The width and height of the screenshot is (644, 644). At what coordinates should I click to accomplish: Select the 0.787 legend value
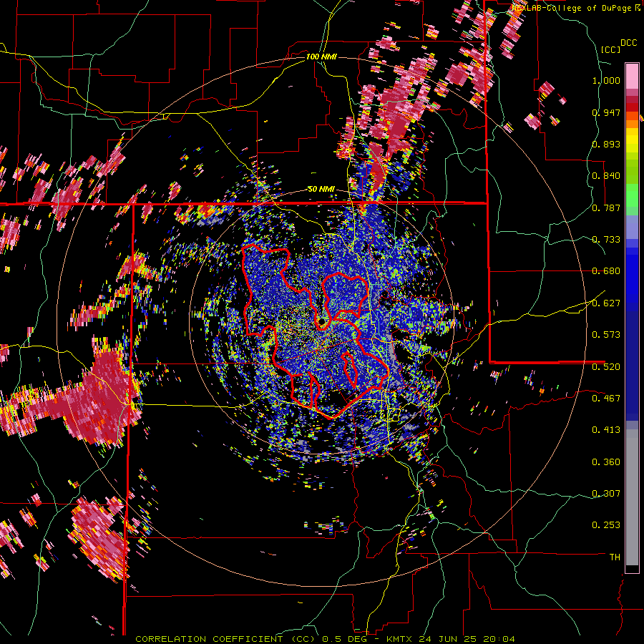pyautogui.click(x=606, y=208)
